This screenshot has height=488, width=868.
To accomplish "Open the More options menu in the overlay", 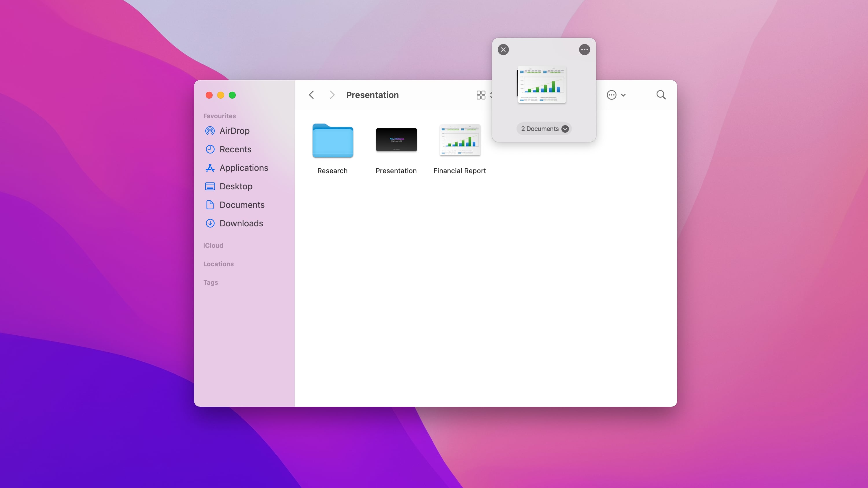I will point(585,49).
